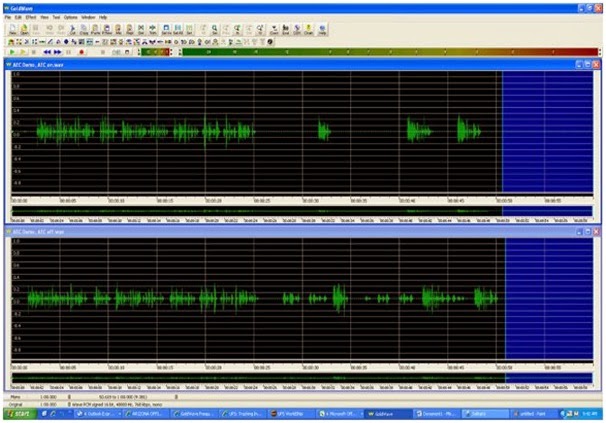This screenshot has height=423, width=606.
Task: Click the Eval expression evaluator button
Action: (x=286, y=29)
